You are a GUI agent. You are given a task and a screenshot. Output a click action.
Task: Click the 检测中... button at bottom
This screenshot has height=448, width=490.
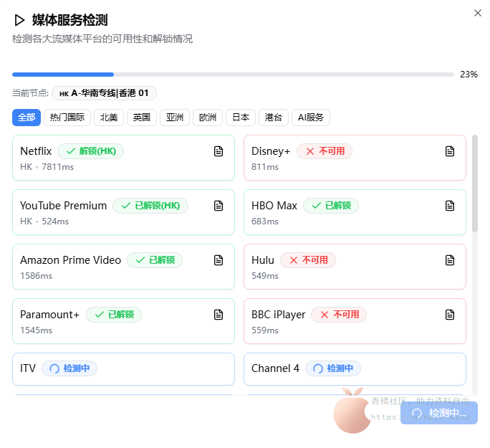point(438,413)
